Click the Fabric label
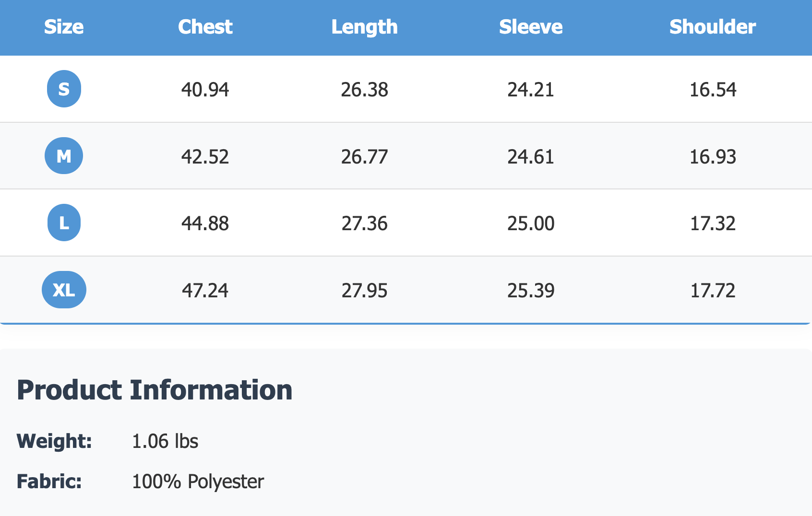This screenshot has height=516, width=812. click(49, 481)
